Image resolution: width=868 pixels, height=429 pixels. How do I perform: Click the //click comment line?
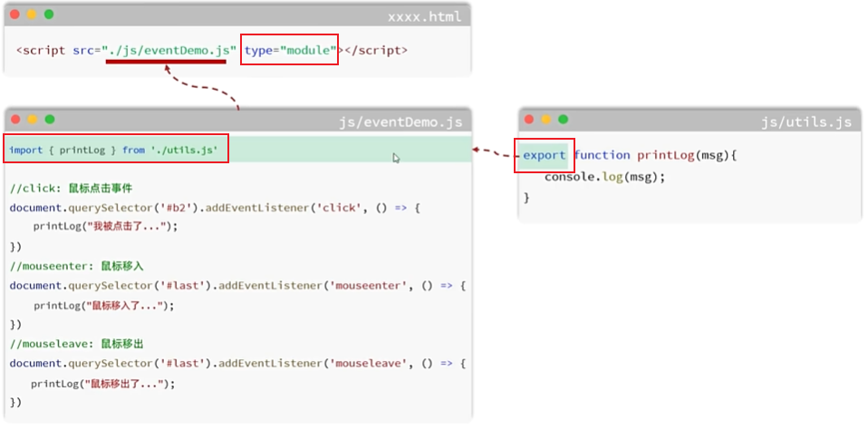(x=72, y=189)
